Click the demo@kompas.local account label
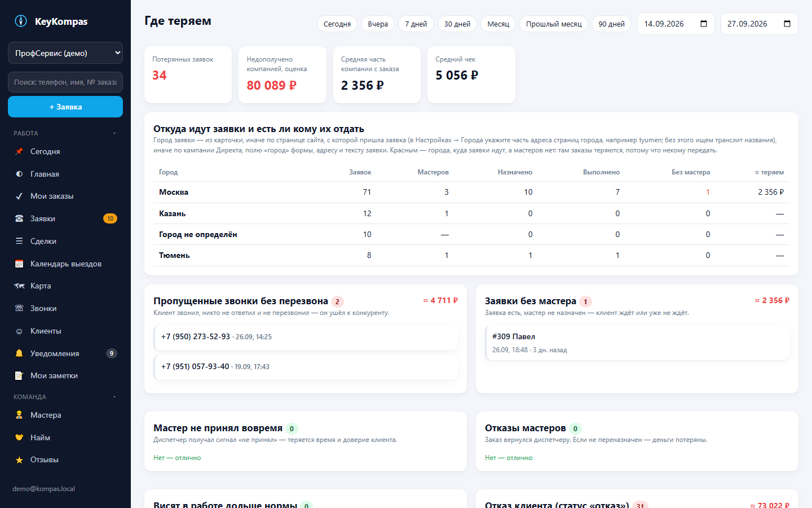The width and height of the screenshot is (812, 508). coord(43,489)
